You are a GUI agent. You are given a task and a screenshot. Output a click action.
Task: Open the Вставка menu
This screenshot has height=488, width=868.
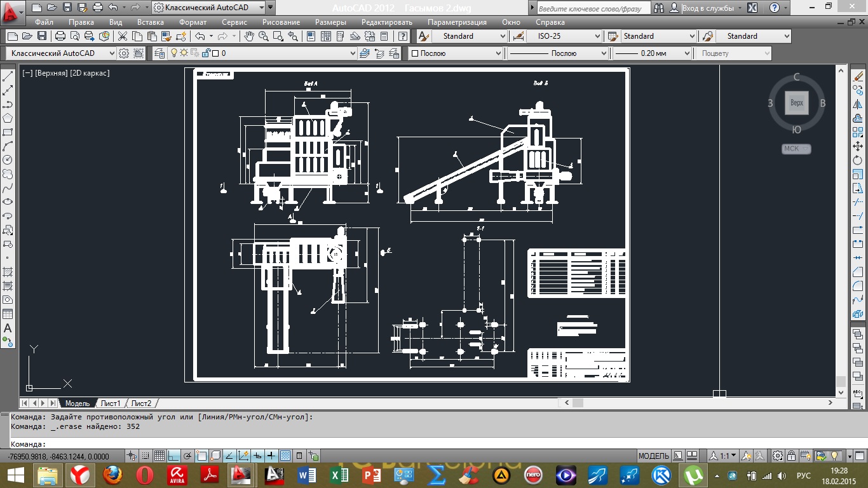tap(151, 22)
